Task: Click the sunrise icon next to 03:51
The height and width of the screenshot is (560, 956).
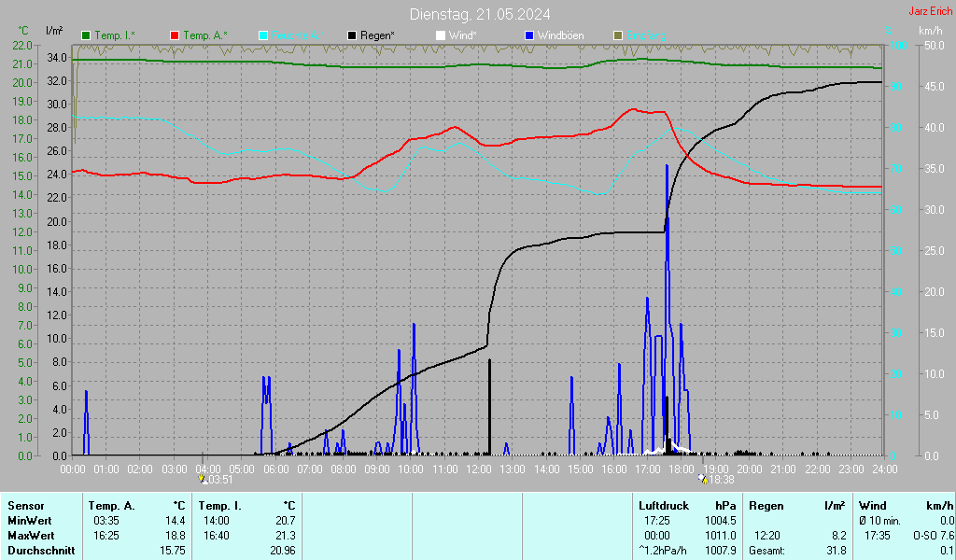Action: tap(203, 480)
